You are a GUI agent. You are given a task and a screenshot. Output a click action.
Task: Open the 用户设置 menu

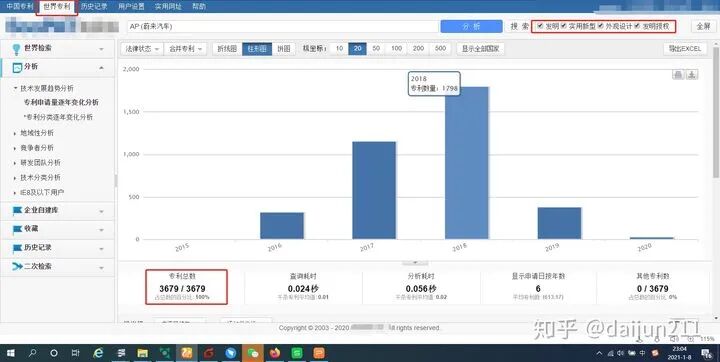pos(131,6)
